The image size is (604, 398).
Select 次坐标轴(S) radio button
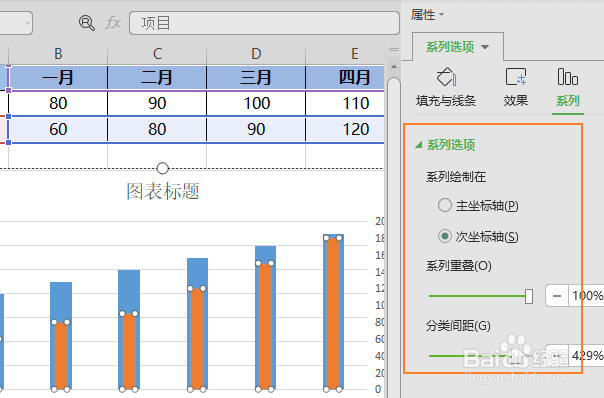click(445, 236)
